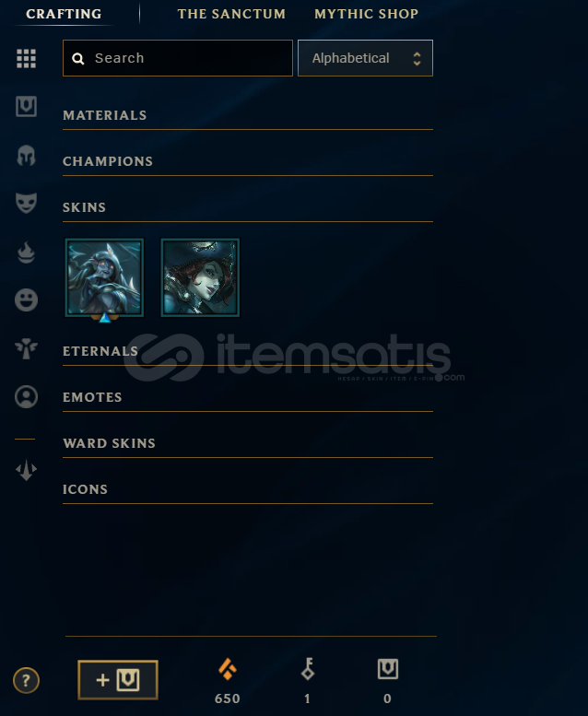Open the chests filter icon in sidebar
Image resolution: width=588 pixels, height=716 pixels.
[26, 106]
